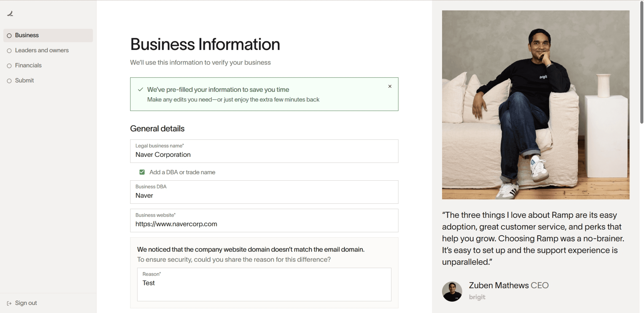Image resolution: width=644 pixels, height=313 pixels.
Task: Click the Ramp logo icon
Action: coord(10,14)
